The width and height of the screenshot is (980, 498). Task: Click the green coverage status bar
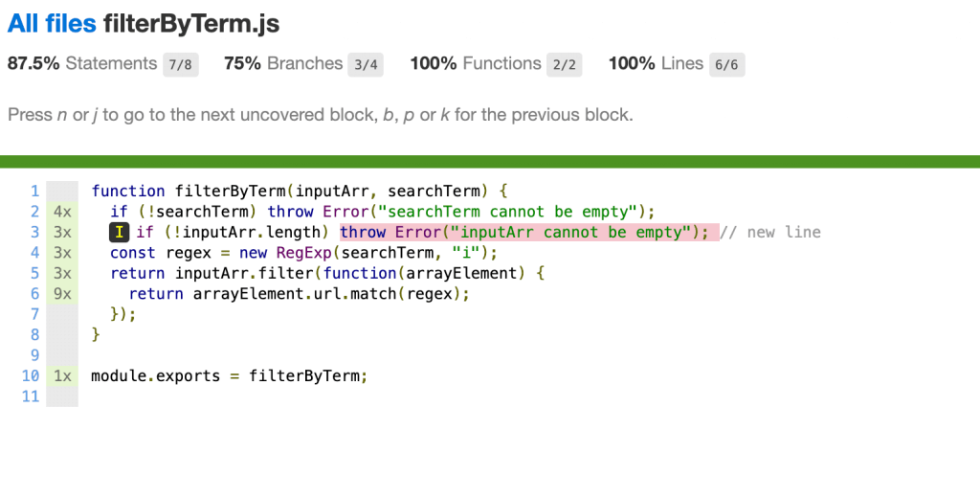(x=490, y=161)
